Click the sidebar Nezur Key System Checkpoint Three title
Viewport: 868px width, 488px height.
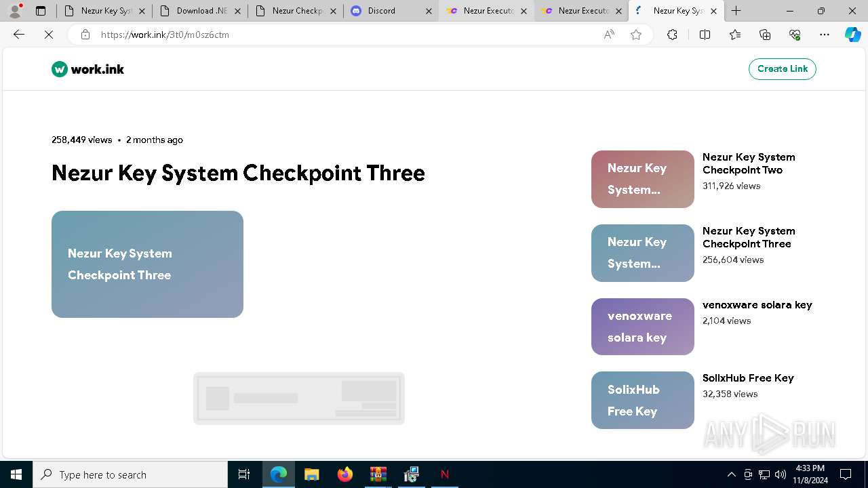click(749, 237)
